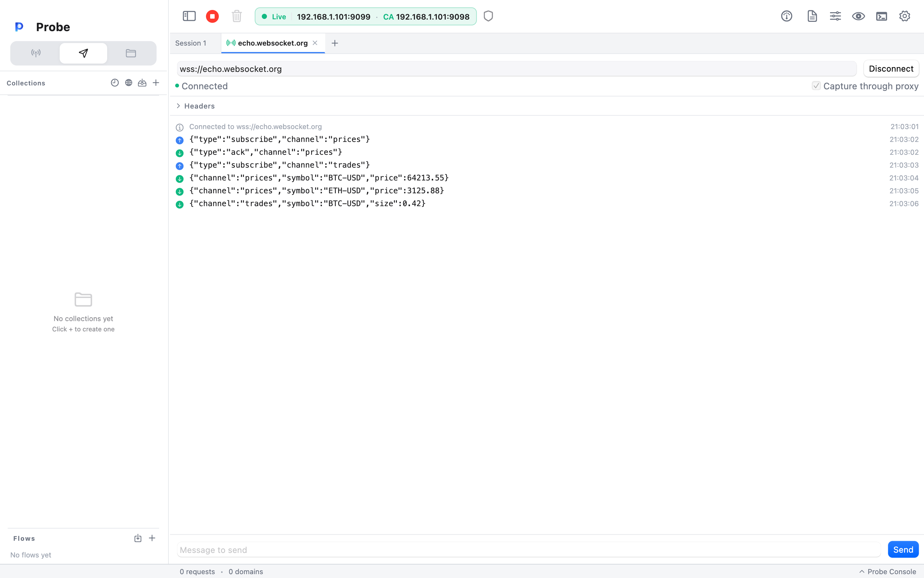
Task: Add a new collection with the plus
Action: pos(156,83)
